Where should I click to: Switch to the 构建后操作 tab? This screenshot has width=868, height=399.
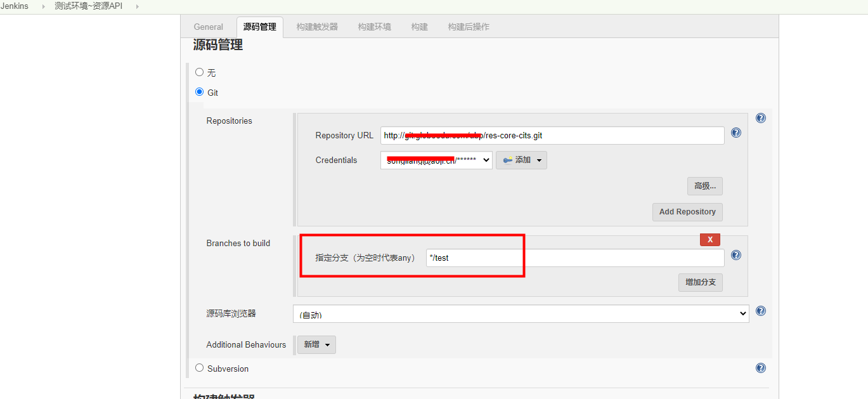coord(469,27)
